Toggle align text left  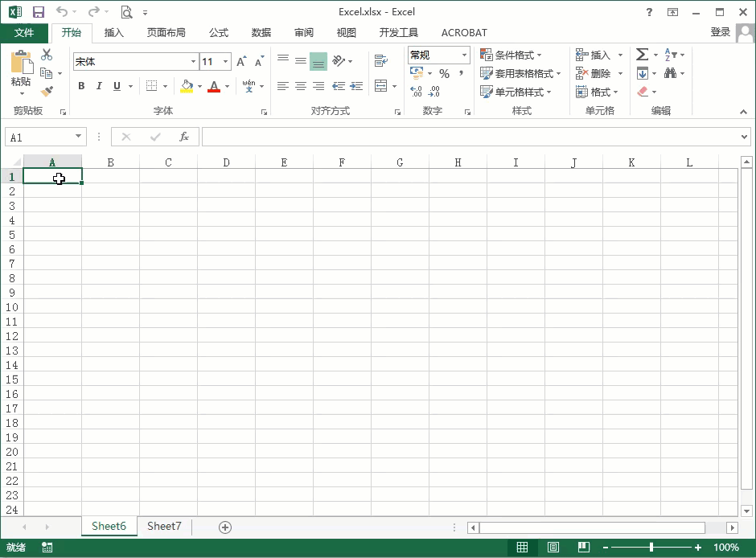click(283, 86)
